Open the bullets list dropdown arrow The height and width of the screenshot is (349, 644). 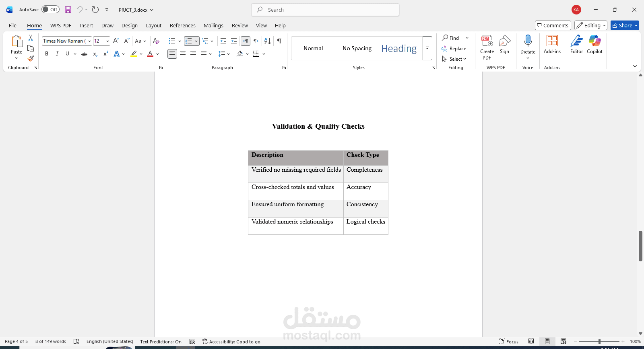(x=179, y=41)
